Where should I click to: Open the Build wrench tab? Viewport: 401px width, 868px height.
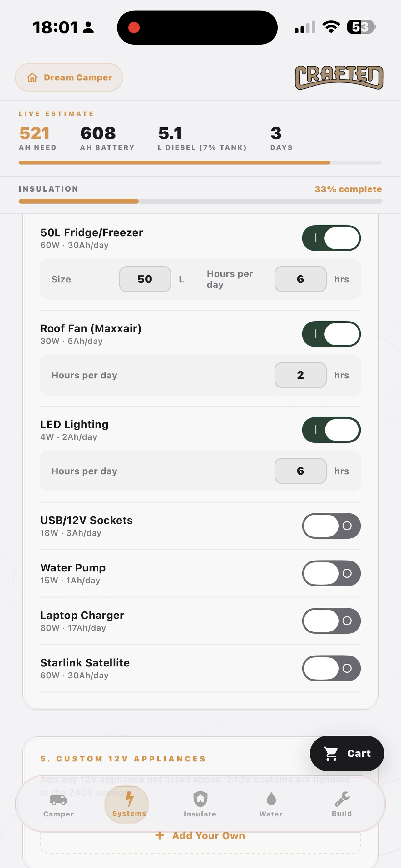click(x=342, y=805)
